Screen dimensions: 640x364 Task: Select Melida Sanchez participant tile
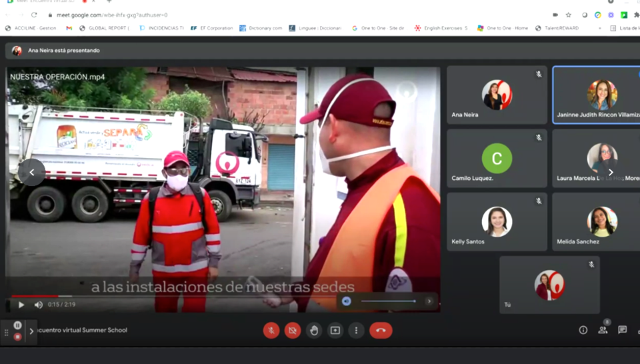click(x=596, y=222)
